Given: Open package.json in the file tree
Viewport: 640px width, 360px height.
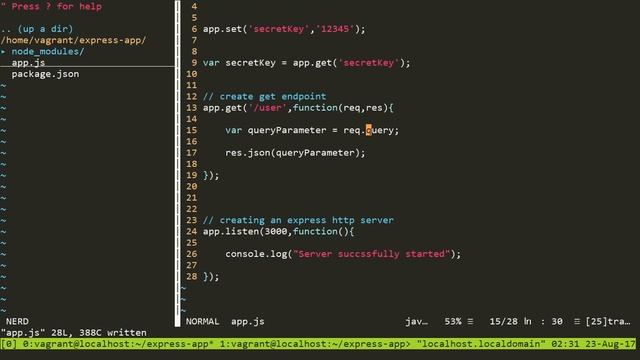Looking at the screenshot, I should [45, 74].
